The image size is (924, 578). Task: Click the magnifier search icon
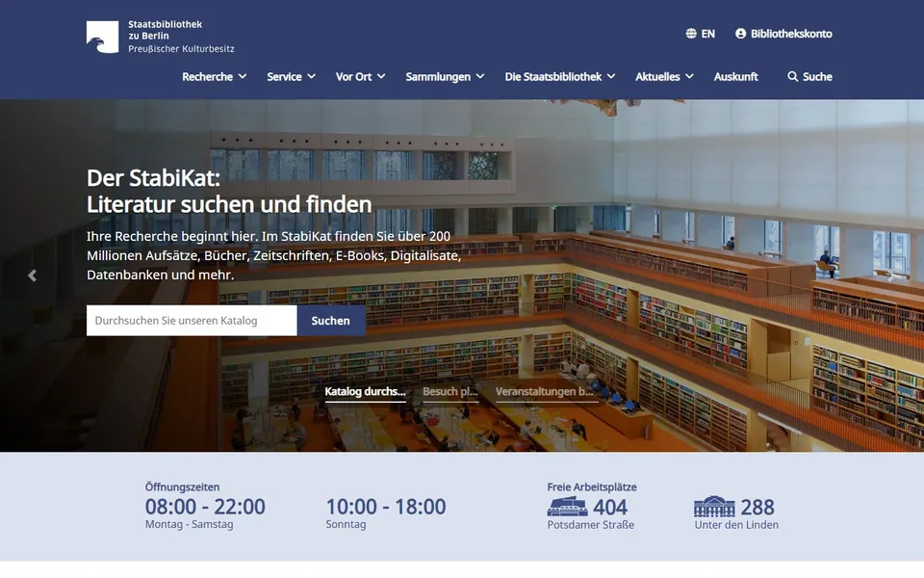click(792, 77)
